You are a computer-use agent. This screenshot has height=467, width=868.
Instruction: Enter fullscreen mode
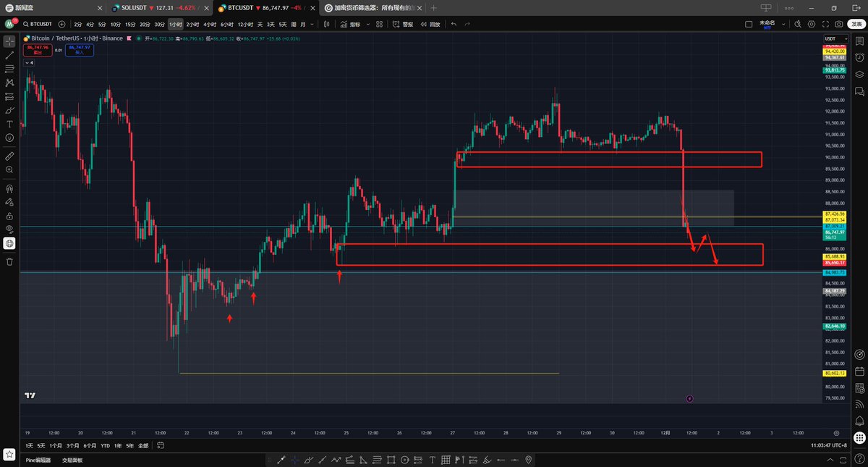pos(825,24)
